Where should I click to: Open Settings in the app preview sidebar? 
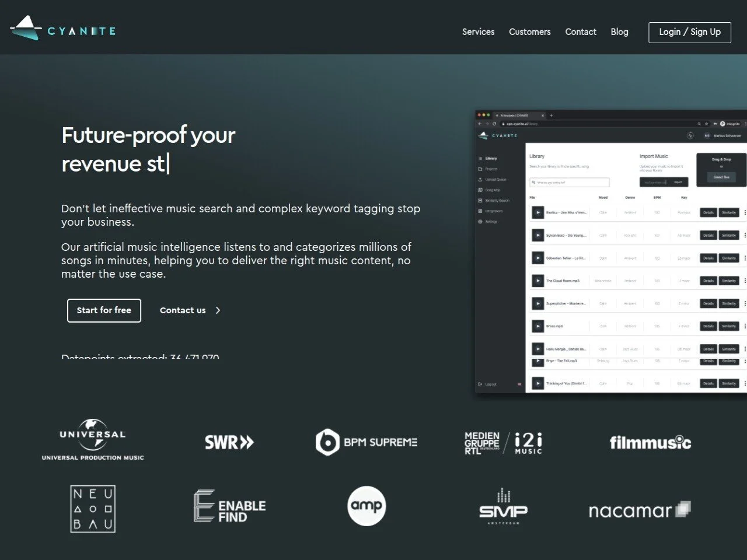coord(488,221)
